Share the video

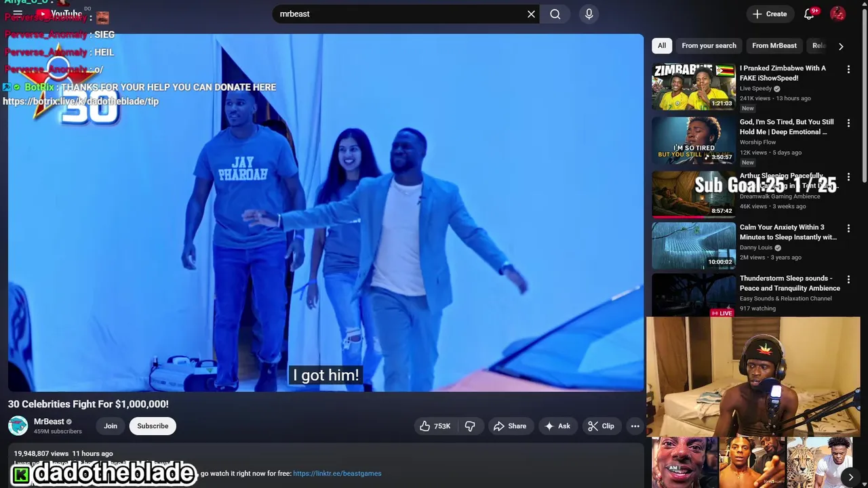[509, 426]
